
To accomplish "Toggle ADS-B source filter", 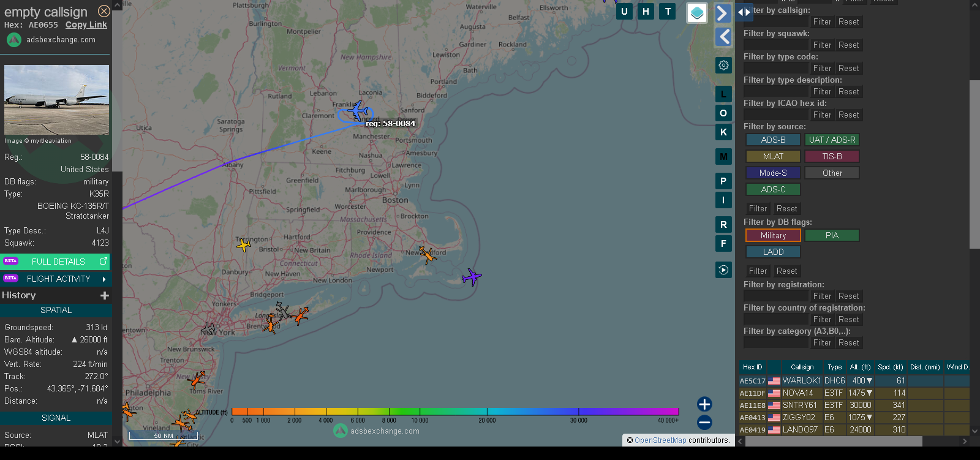I will (x=773, y=140).
